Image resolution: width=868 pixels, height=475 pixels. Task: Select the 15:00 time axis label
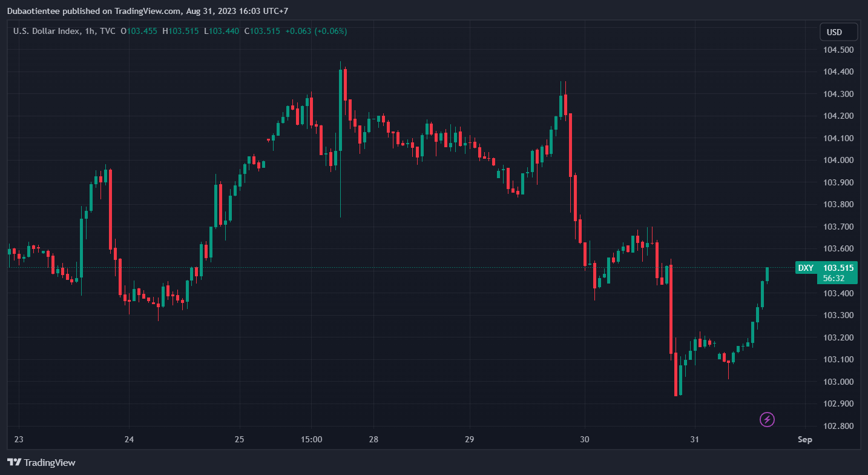311,439
